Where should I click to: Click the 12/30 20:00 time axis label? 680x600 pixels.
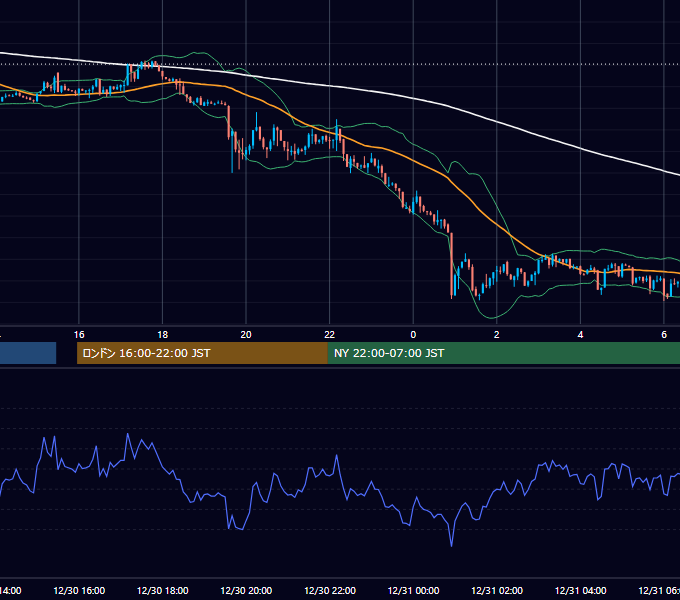point(246,590)
